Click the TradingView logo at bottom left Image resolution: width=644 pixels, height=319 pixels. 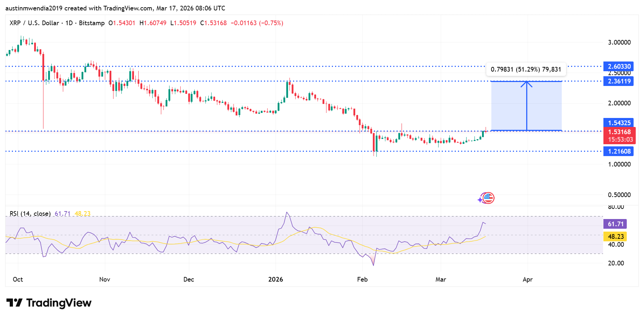[49, 303]
